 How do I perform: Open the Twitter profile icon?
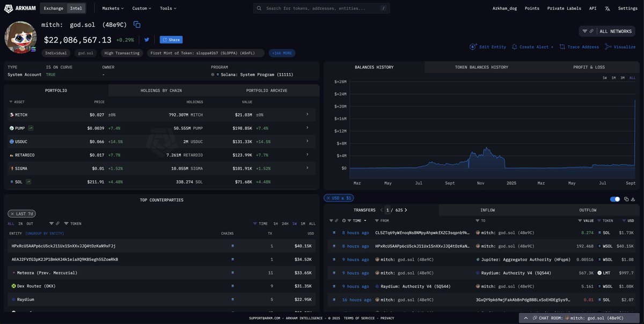(147, 40)
